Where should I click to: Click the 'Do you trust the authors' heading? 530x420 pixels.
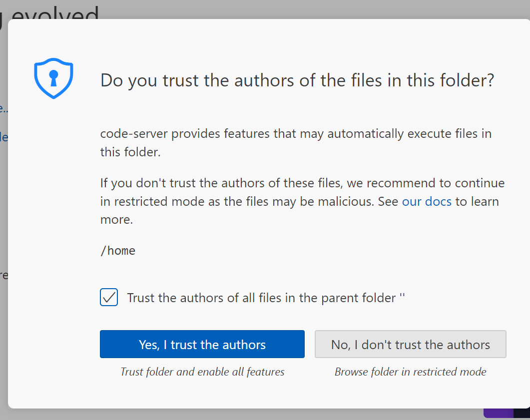tap(297, 80)
